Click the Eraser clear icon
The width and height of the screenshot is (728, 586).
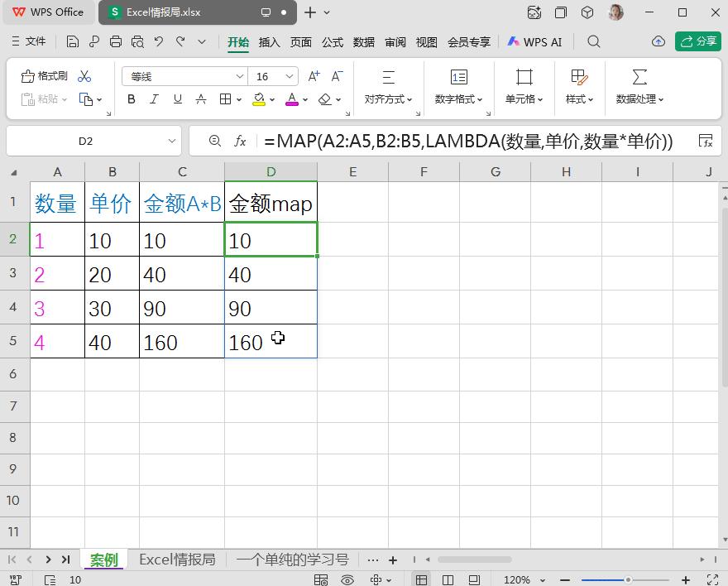[x=324, y=98]
